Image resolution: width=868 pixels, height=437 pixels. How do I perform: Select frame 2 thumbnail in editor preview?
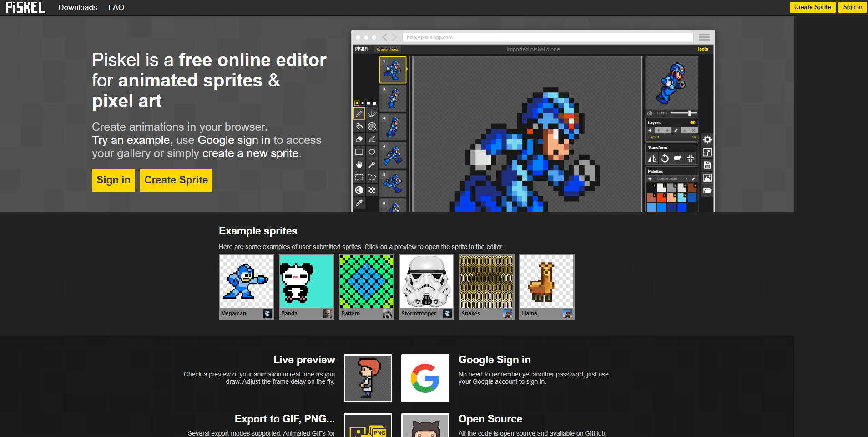pos(393,98)
